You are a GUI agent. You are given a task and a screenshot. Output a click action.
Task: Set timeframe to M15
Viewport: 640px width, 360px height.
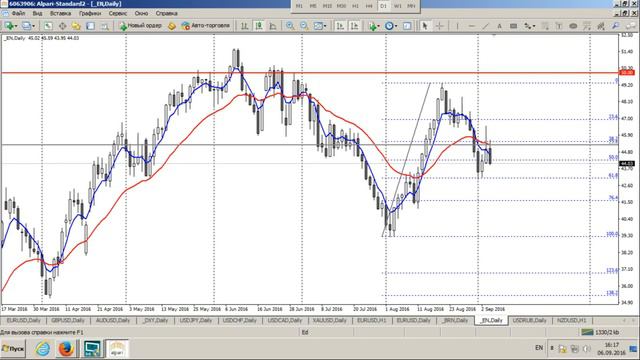tap(327, 6)
